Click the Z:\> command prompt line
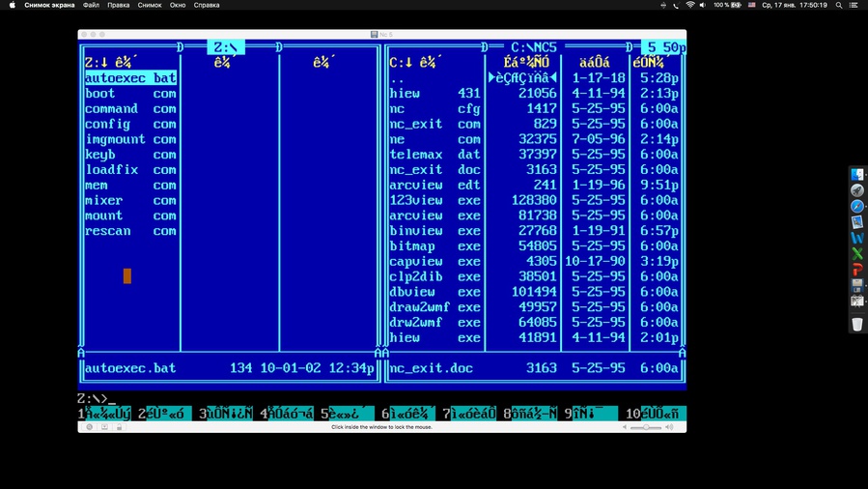 [97, 398]
